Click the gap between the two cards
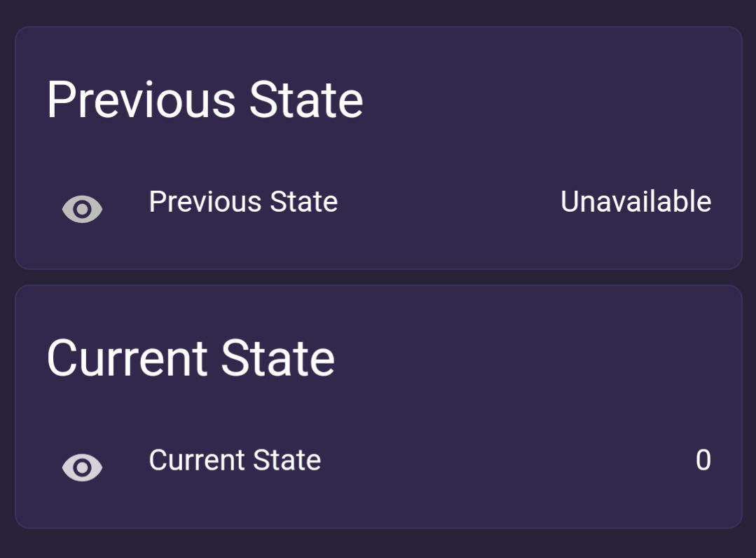 tap(378, 278)
